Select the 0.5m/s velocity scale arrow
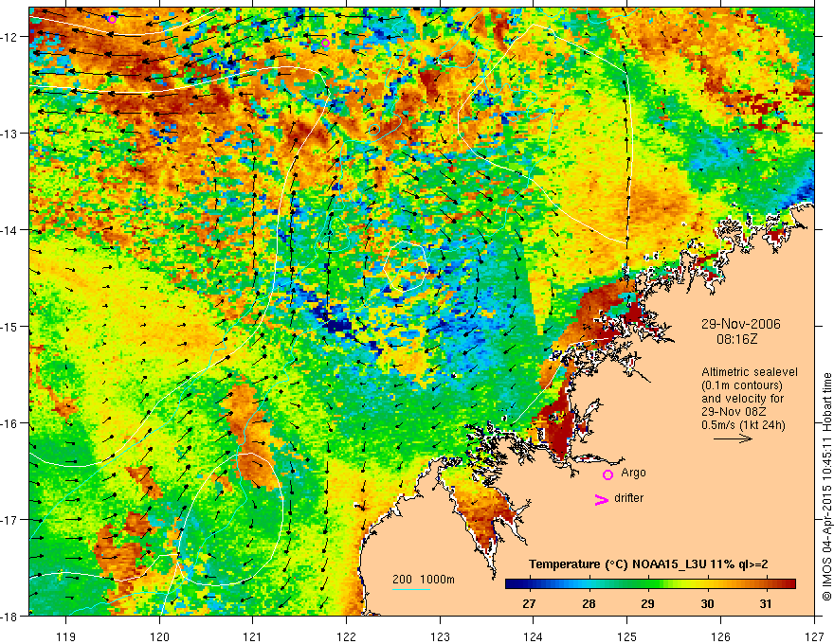Image resolution: width=834 pixels, height=644 pixels. (x=733, y=438)
